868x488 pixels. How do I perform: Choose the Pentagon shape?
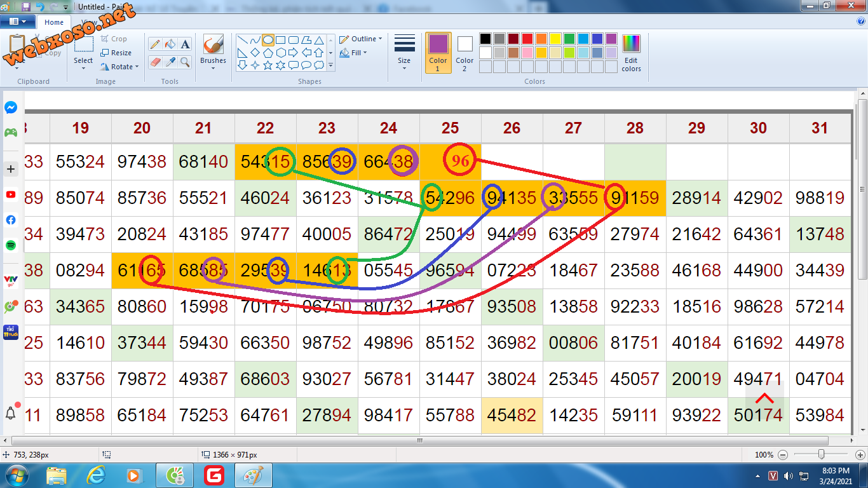268,53
